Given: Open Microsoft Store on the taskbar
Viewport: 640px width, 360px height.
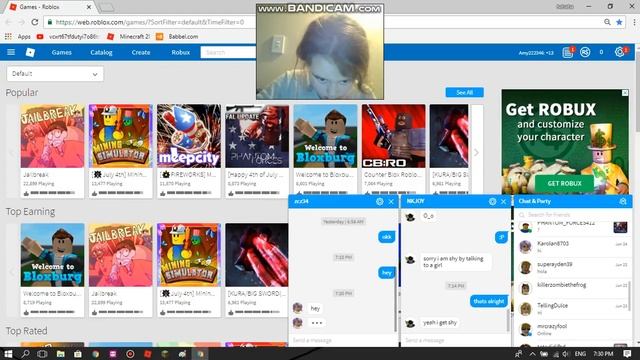Looking at the screenshot, I should [78, 354].
